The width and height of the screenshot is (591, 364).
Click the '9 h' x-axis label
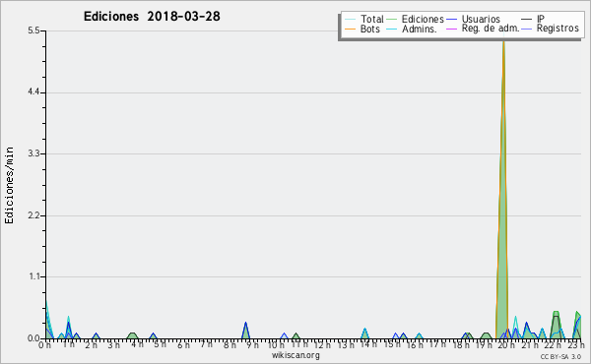tap(252, 344)
